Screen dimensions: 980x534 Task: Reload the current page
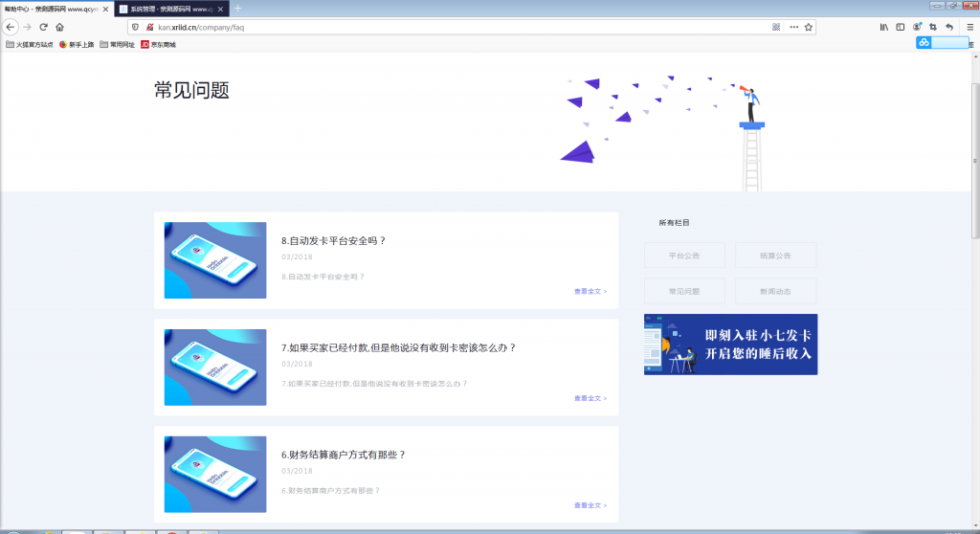coord(43,27)
